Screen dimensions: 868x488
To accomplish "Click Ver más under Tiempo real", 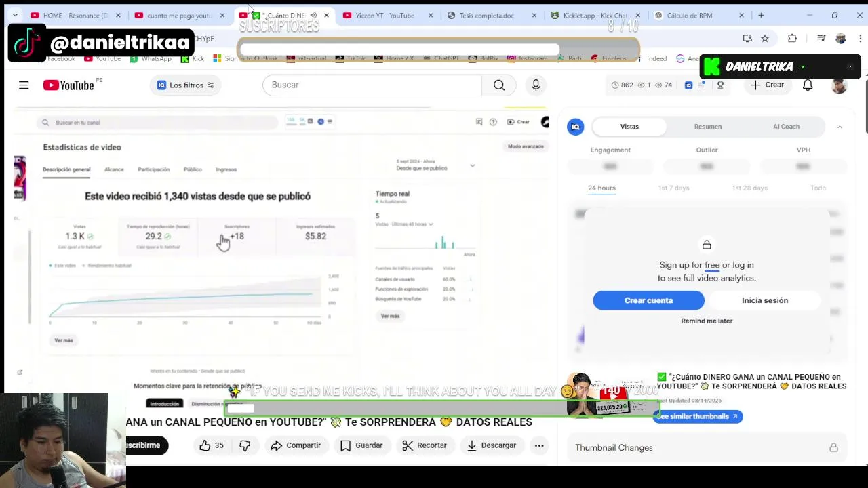I will click(390, 316).
